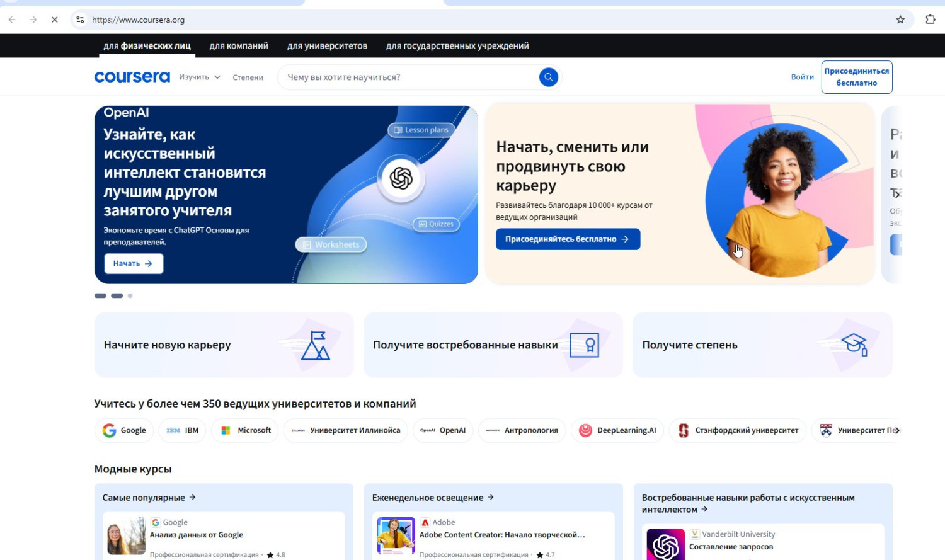Click the Coursera logo
Screen dimensions: 945x560
click(x=132, y=77)
